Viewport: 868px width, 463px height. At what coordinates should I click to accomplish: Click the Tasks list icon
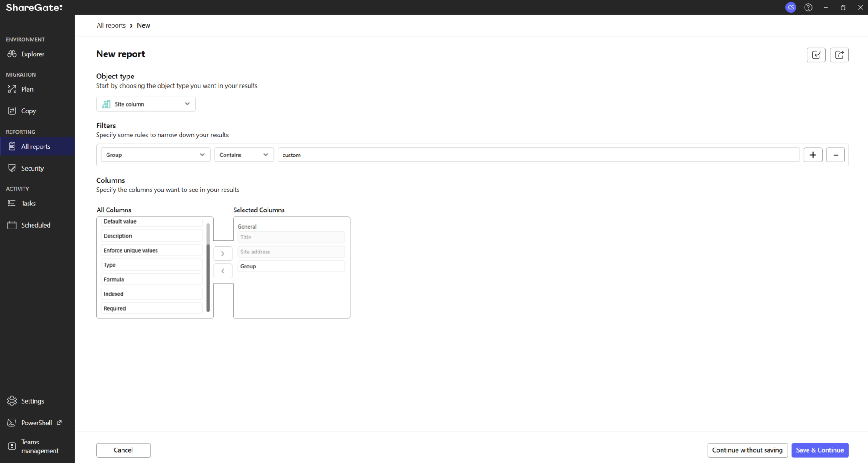point(12,204)
